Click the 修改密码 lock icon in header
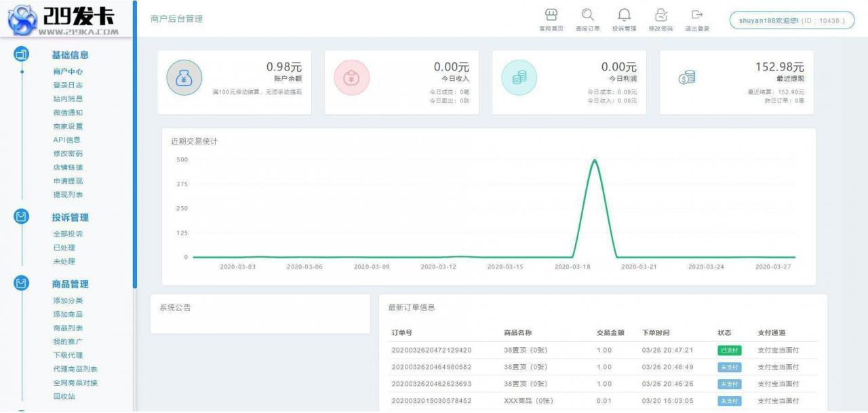The height and width of the screenshot is (413, 868). [x=660, y=15]
